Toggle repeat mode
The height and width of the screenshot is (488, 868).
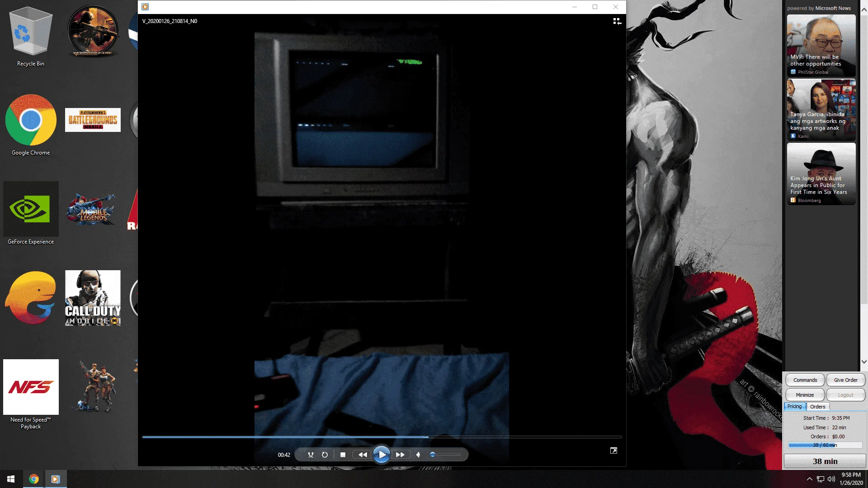[325, 455]
